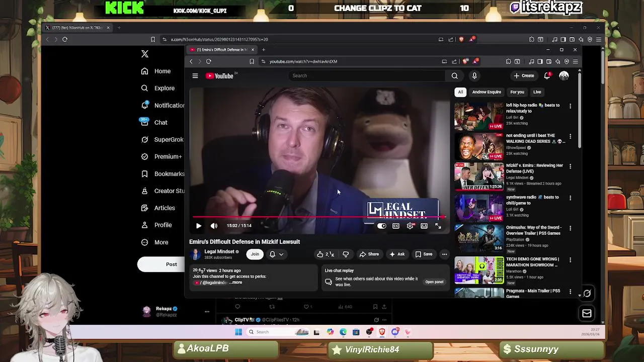This screenshot has width=644, height=362.
Task: Play the YouTube video
Action: [199, 226]
